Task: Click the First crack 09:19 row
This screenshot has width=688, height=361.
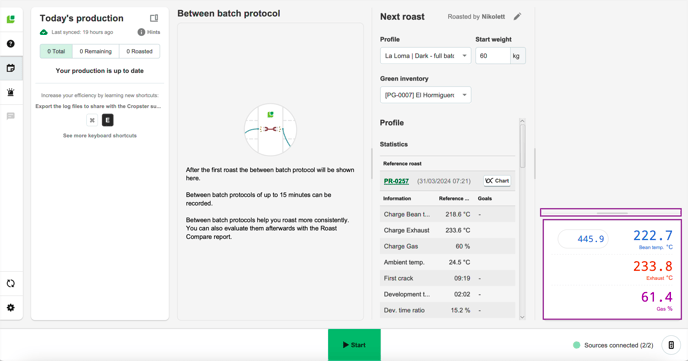Action: coord(448,278)
